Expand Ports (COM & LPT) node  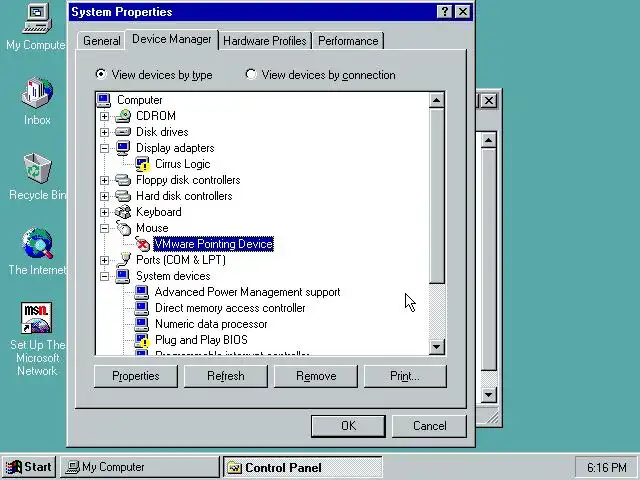(x=104, y=260)
